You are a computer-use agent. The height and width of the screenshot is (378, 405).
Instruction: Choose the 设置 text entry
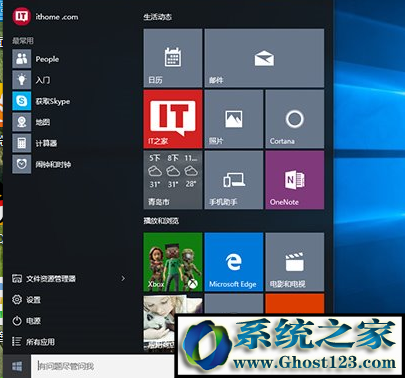pyautogui.click(x=33, y=300)
